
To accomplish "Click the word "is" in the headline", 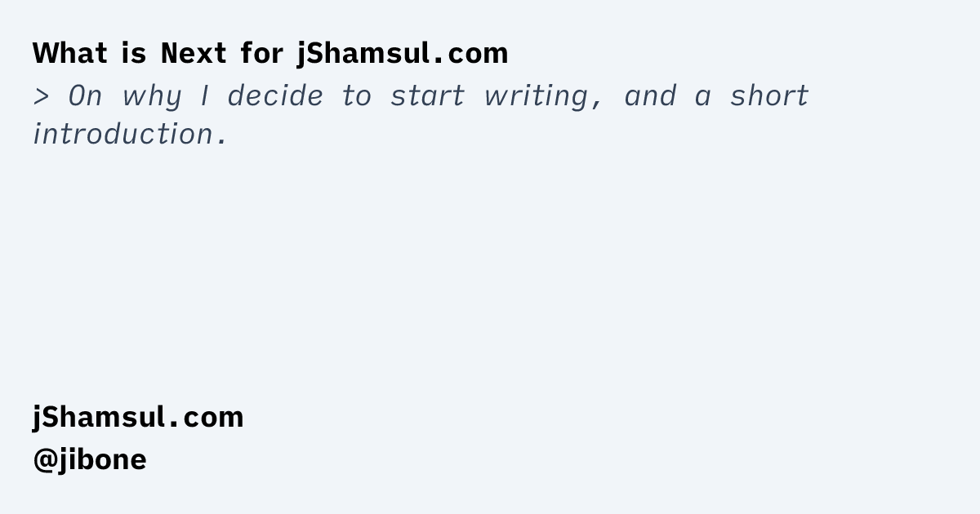I will (x=134, y=54).
